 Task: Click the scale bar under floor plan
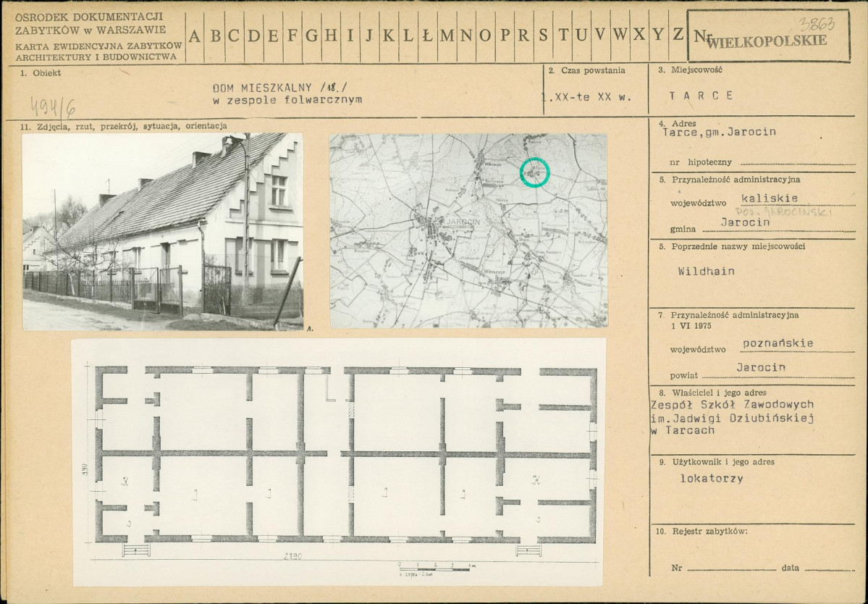(436, 569)
